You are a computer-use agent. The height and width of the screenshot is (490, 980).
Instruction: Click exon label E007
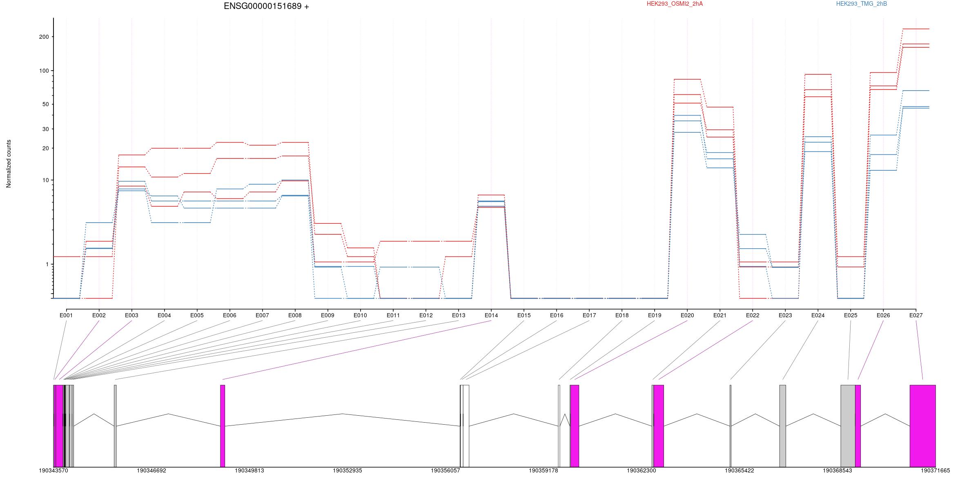pos(262,315)
